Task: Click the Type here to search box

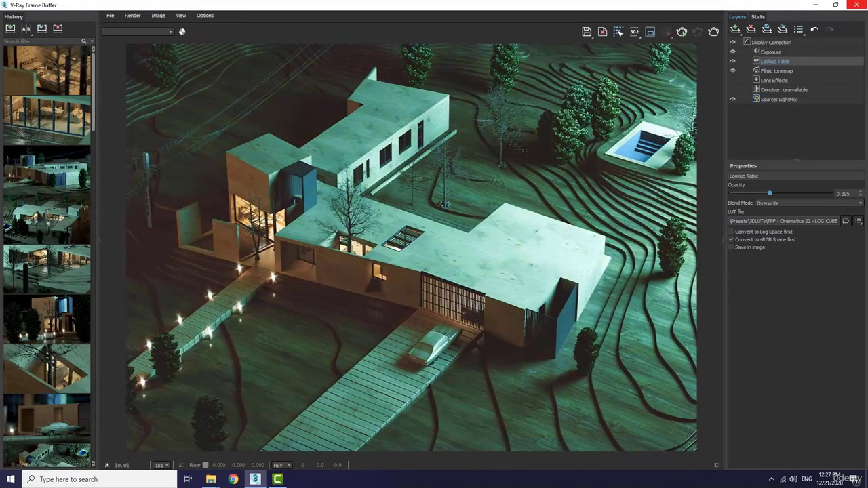Action: point(99,479)
